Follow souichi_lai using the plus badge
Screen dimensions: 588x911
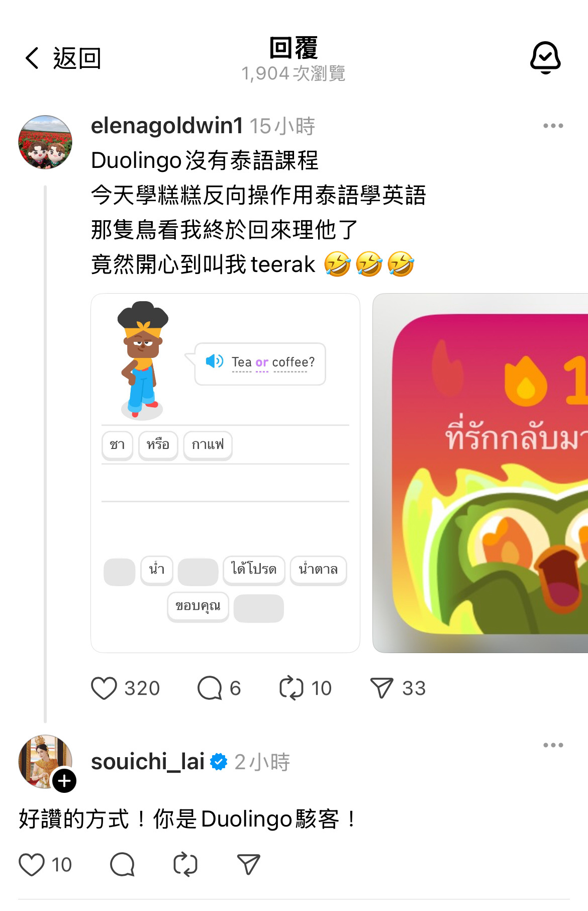click(x=64, y=781)
